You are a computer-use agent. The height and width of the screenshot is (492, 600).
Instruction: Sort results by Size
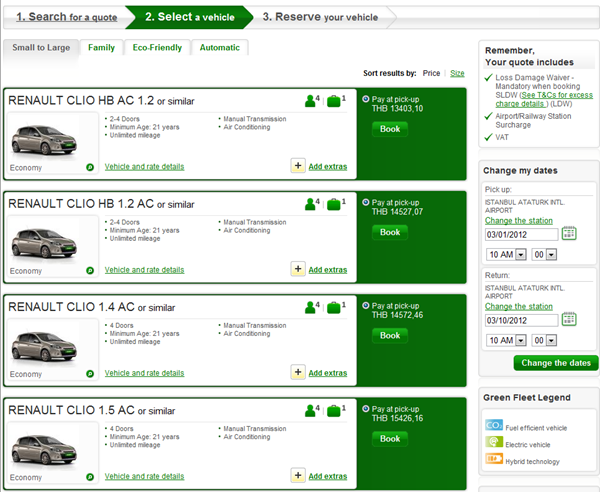click(457, 73)
